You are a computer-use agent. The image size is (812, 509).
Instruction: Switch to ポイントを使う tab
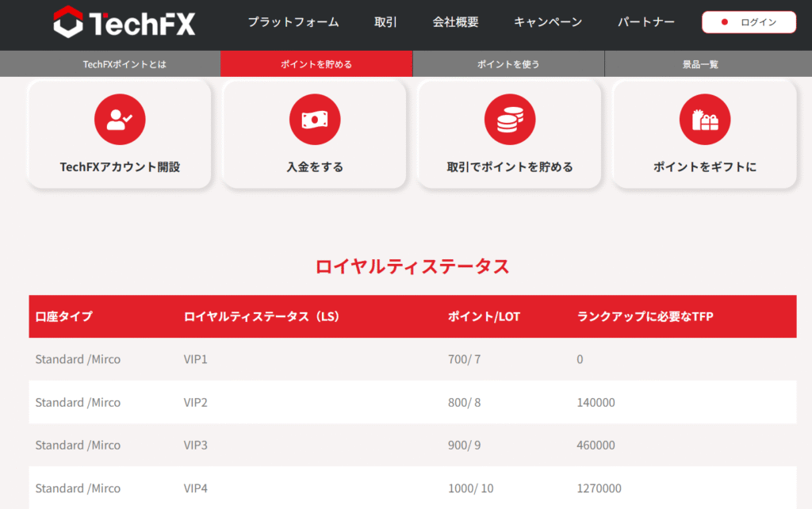coord(508,64)
